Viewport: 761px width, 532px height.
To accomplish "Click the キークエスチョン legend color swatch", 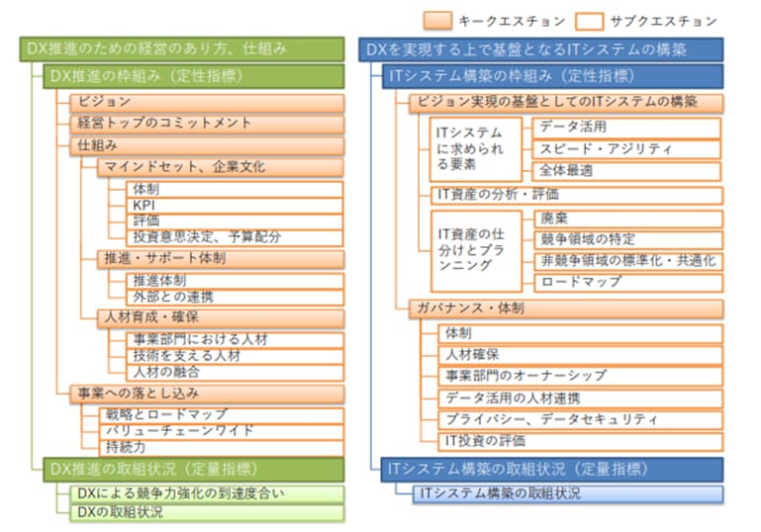I will [437, 20].
